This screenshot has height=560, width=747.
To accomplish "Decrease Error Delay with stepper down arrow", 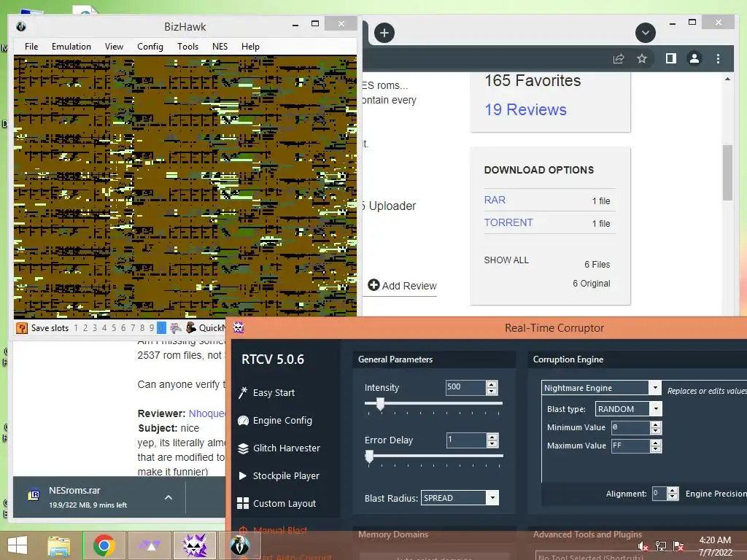I will (492, 443).
